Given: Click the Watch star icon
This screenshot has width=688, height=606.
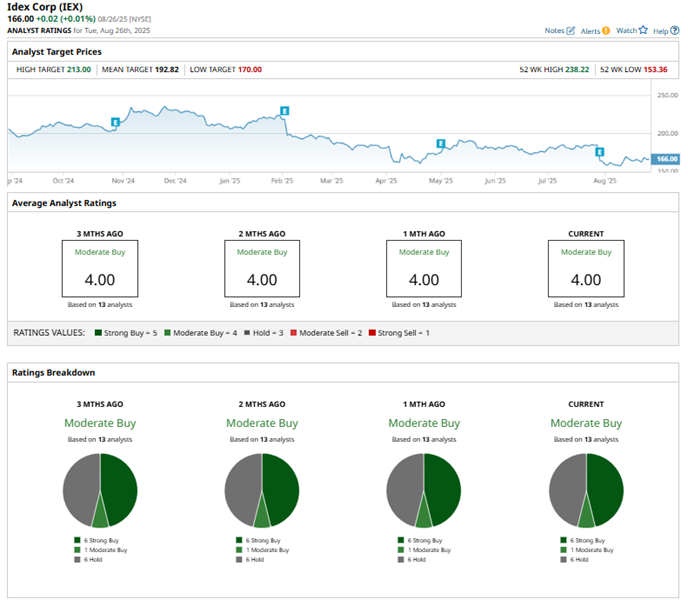Looking at the screenshot, I should 643,30.
